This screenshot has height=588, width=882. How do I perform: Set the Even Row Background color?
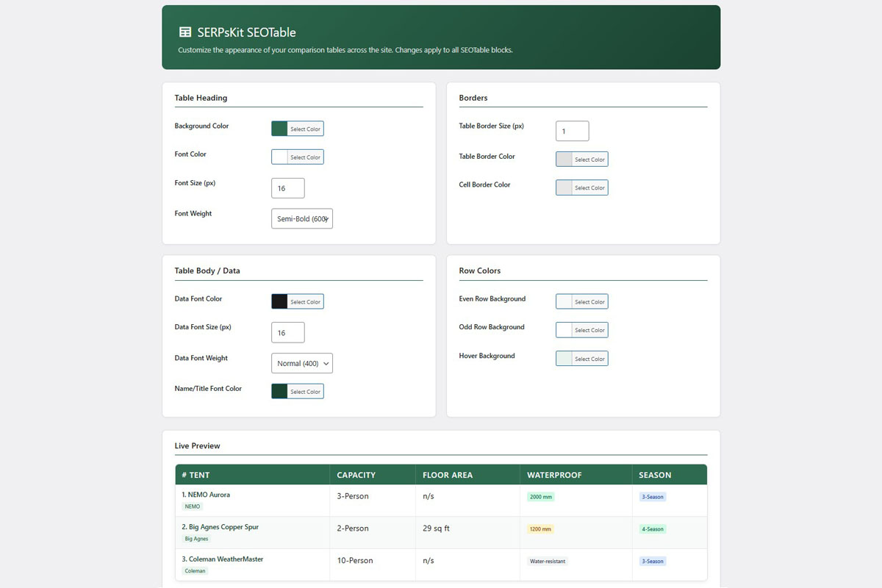click(x=581, y=301)
